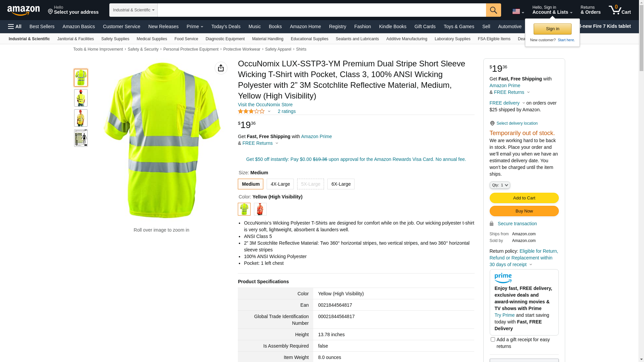Open the All hamburger menu

pos(15,26)
